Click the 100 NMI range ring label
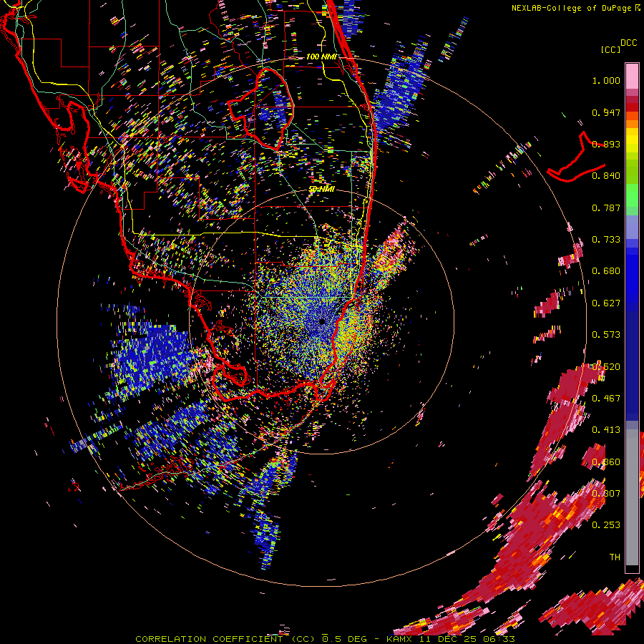This screenshot has width=644, height=644. pyautogui.click(x=321, y=57)
